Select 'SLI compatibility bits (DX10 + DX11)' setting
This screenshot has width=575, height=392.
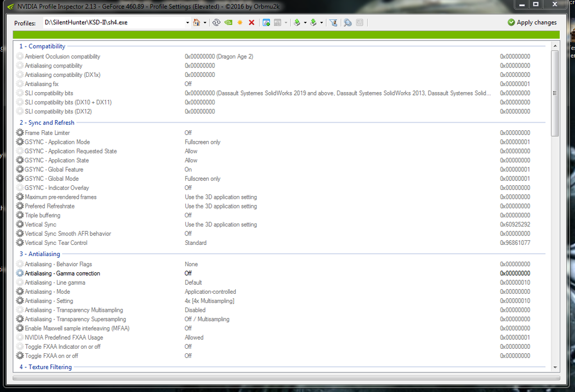tap(68, 102)
